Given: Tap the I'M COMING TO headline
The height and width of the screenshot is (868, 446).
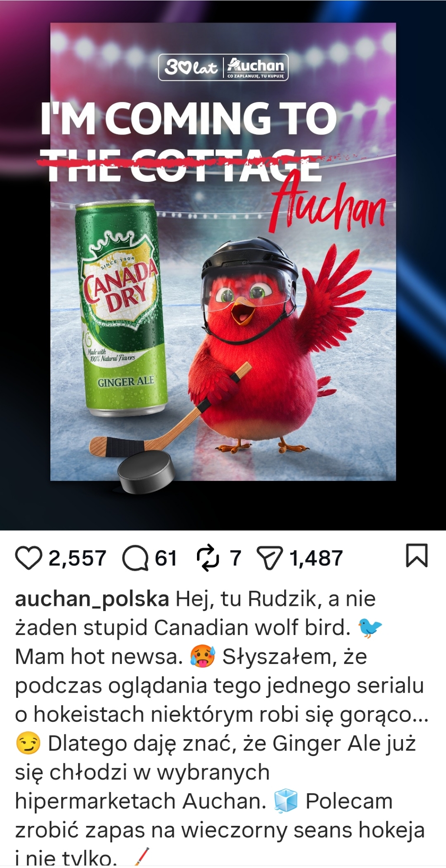Looking at the screenshot, I should click(x=189, y=118).
